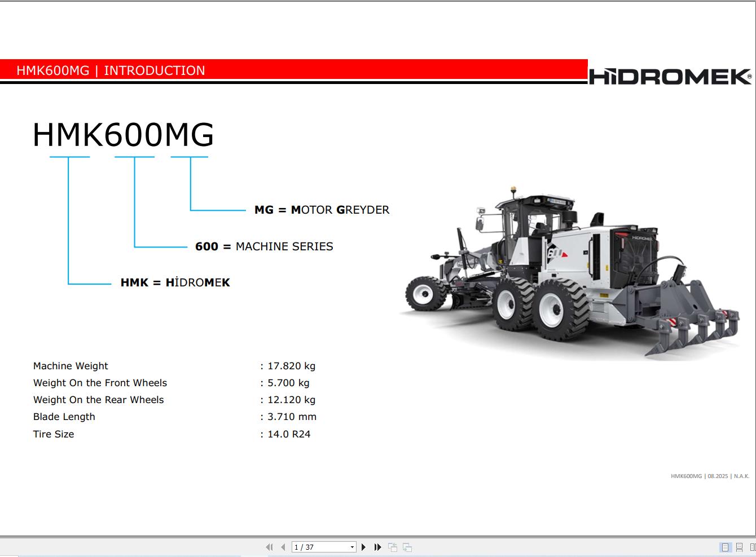Click the page number field showing 1 / 37
The height and width of the screenshot is (557, 756).
(320, 547)
